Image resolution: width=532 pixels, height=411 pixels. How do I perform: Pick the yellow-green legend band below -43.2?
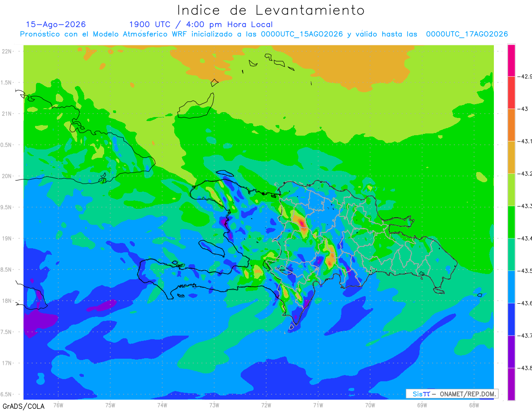[x=511, y=190]
